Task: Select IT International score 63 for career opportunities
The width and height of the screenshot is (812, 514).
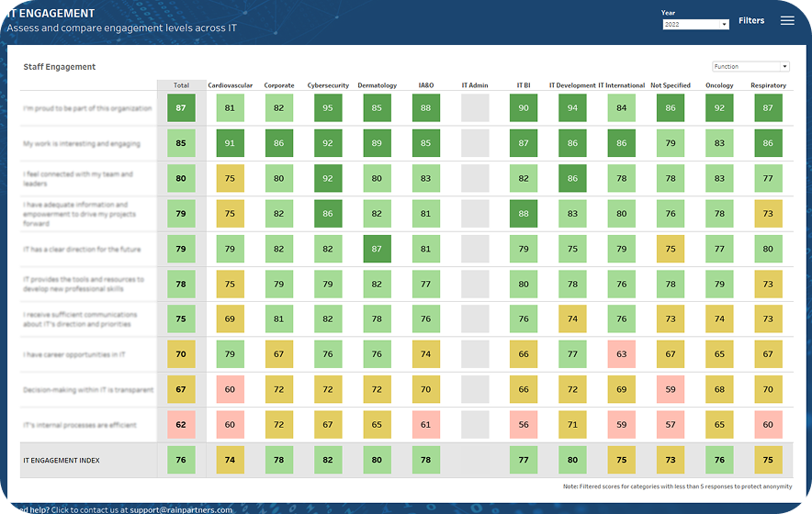Action: coord(622,354)
